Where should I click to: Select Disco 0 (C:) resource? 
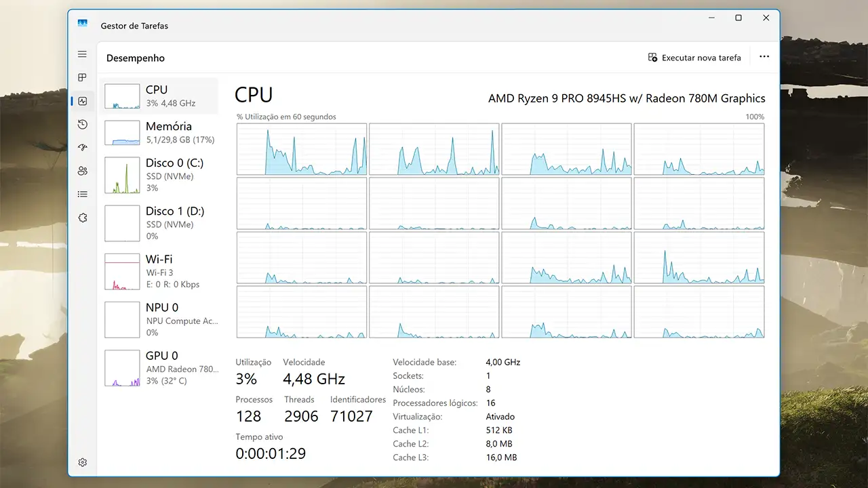(x=160, y=175)
